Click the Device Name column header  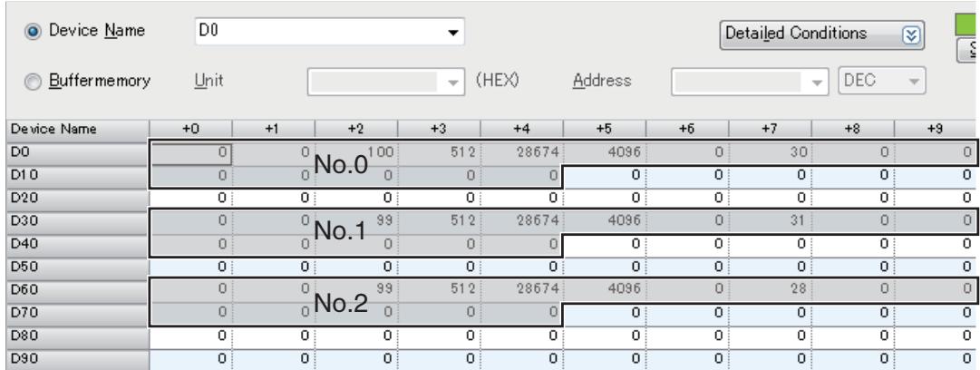(75, 129)
